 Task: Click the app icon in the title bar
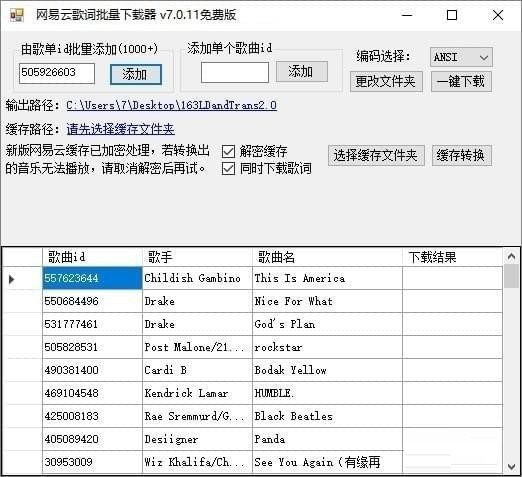[x=17, y=15]
